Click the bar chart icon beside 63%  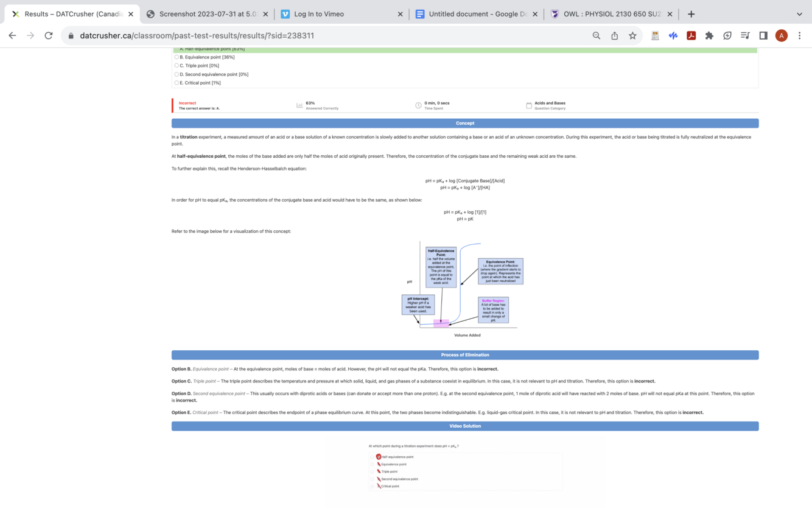coord(299,105)
